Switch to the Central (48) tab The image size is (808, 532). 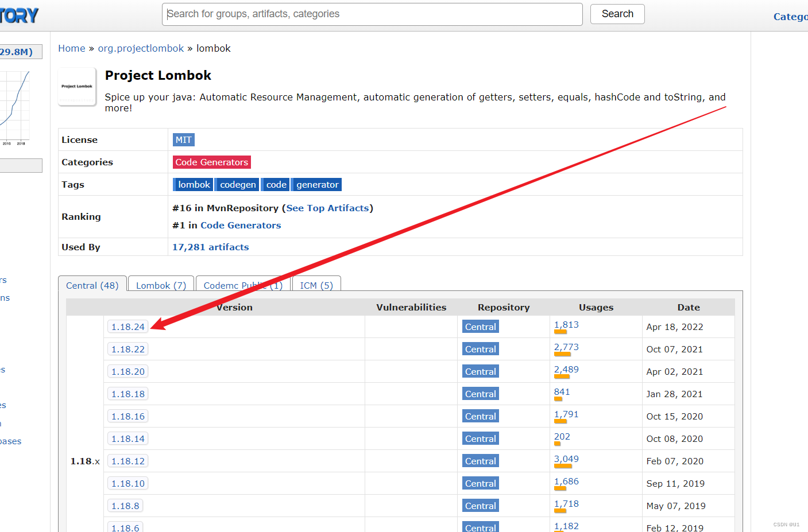pos(92,285)
